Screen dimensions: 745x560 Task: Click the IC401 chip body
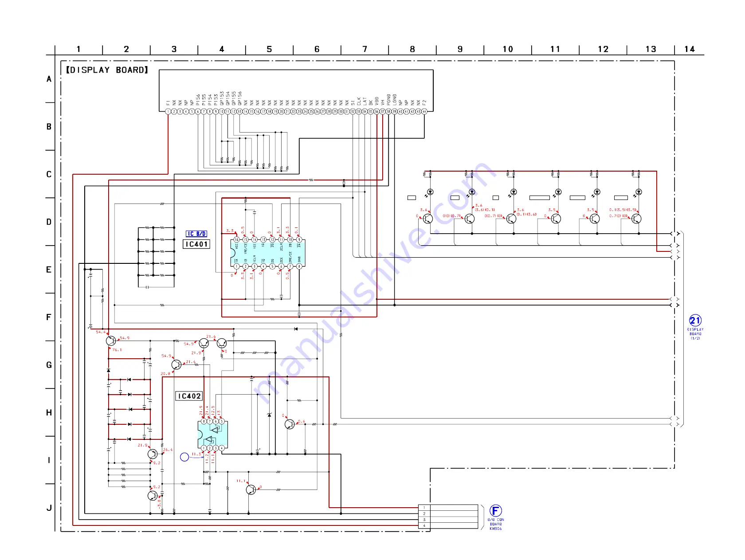pyautogui.click(x=268, y=253)
